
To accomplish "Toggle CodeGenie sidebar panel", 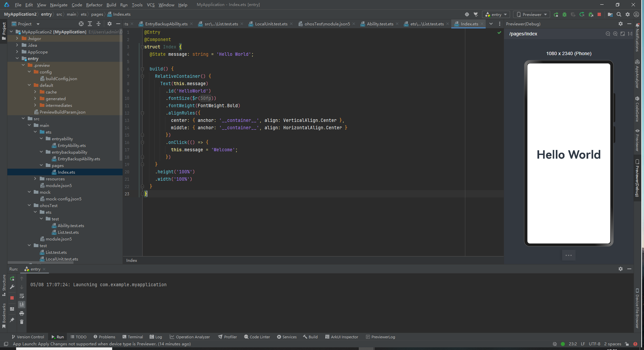I will (637, 109).
